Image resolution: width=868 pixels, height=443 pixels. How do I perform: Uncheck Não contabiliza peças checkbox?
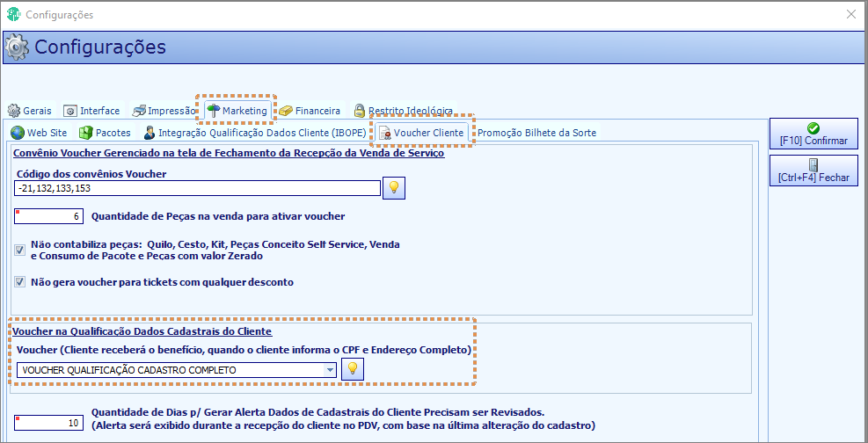(x=20, y=250)
